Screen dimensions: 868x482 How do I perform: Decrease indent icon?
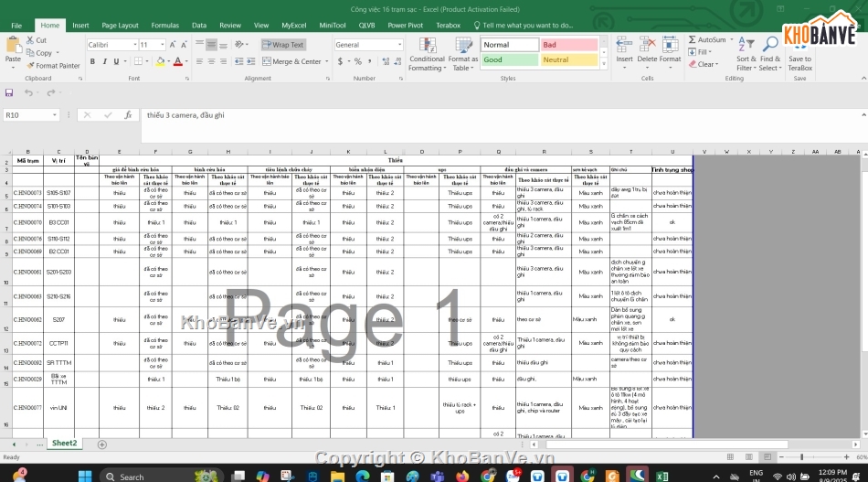click(239, 61)
